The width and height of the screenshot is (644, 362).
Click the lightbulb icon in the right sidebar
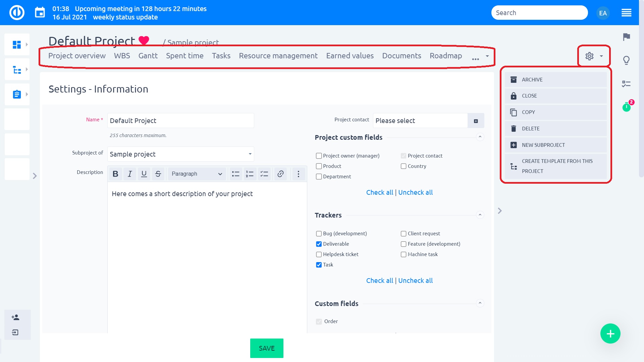coord(626,60)
